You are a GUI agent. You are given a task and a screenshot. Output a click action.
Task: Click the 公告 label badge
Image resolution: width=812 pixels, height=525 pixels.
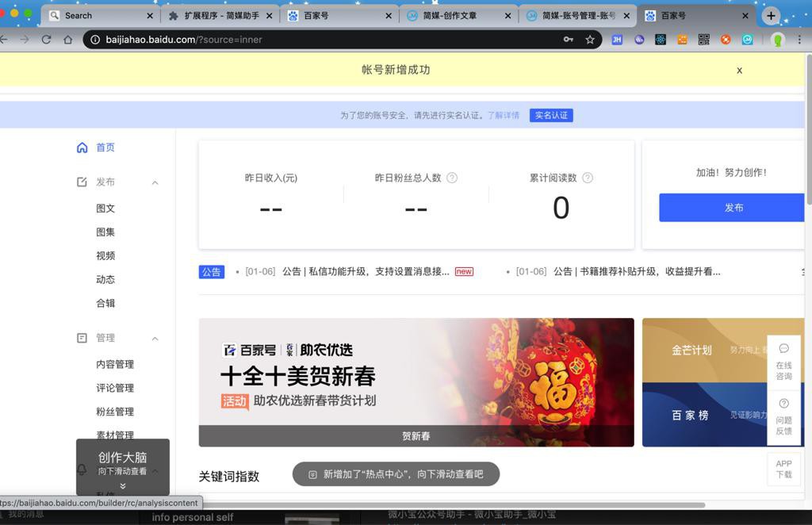click(211, 272)
